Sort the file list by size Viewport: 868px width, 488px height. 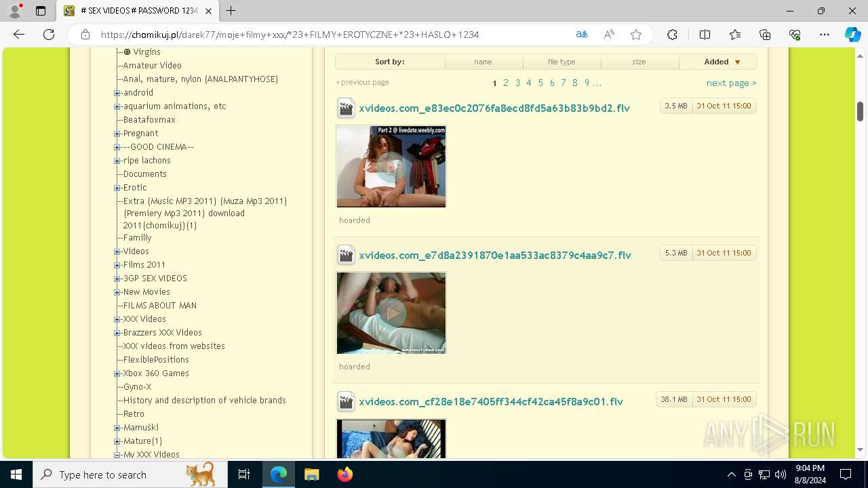[x=639, y=62]
